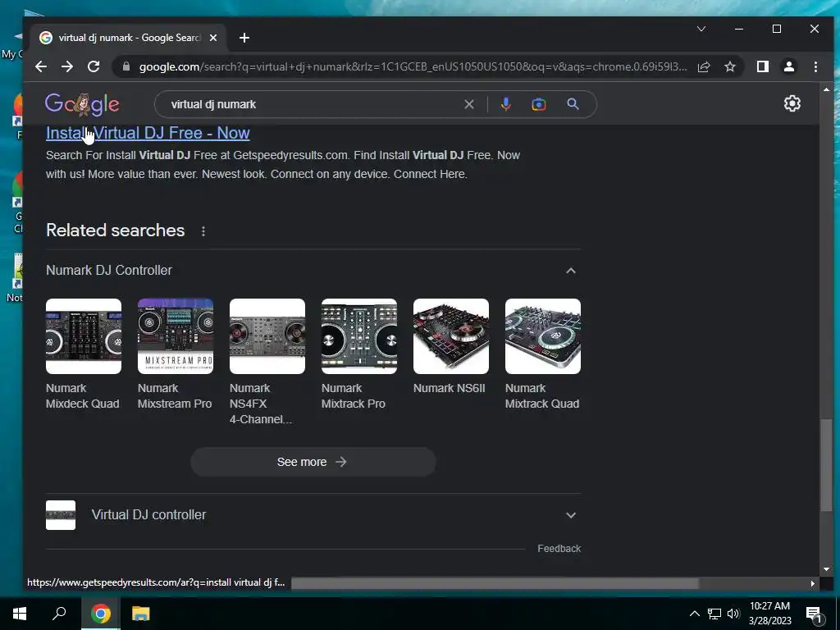The image size is (840, 630).
Task: Start voice search with the microphone
Action: tap(505, 104)
